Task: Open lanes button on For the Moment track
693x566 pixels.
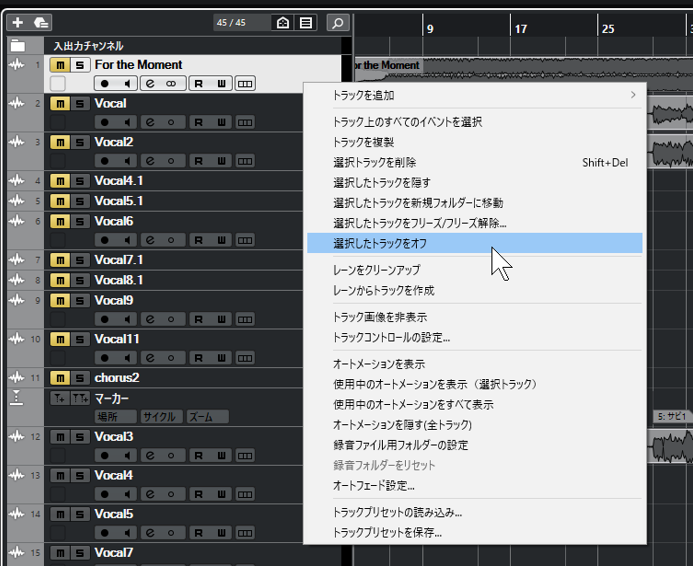Action: (245, 83)
